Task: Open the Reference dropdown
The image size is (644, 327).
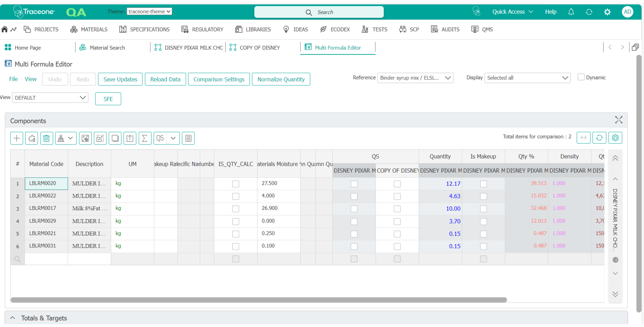Action: tap(415, 78)
